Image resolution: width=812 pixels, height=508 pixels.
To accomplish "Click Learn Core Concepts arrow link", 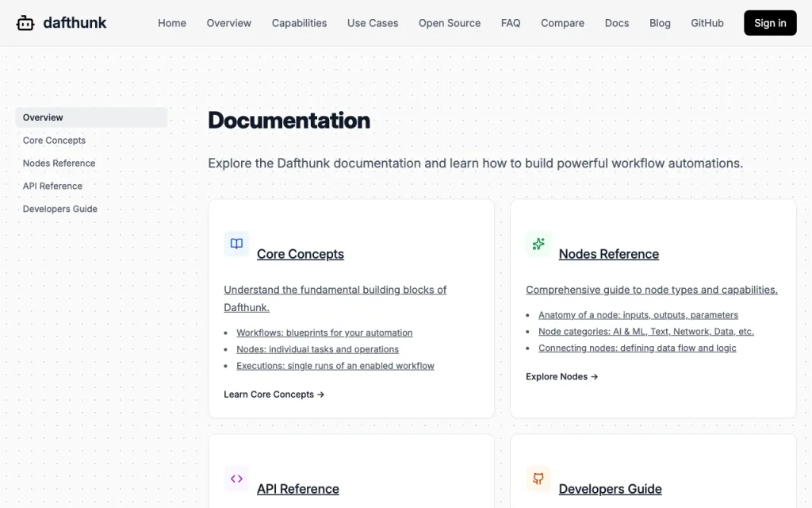I will point(274,394).
